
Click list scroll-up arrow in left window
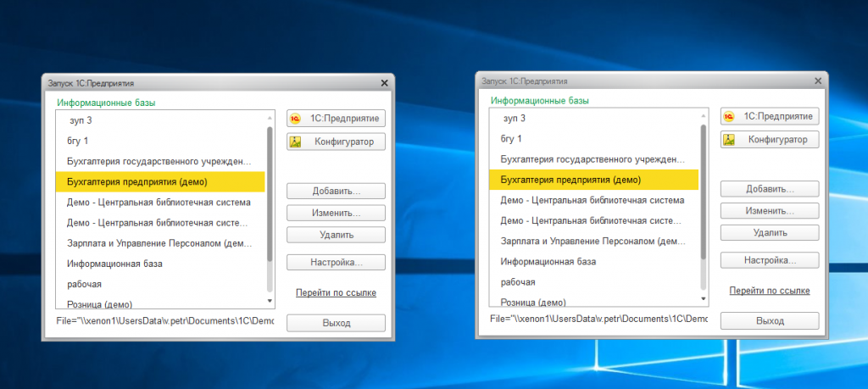pyautogui.click(x=270, y=118)
